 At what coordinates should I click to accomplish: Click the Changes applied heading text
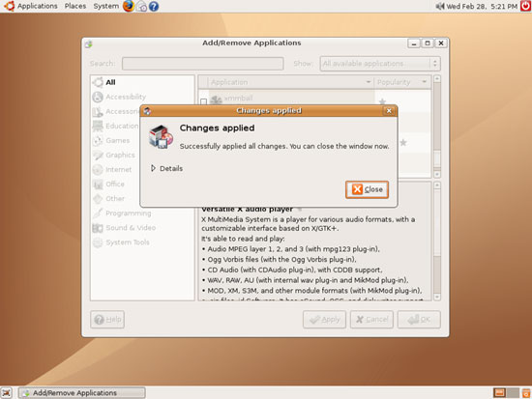217,128
